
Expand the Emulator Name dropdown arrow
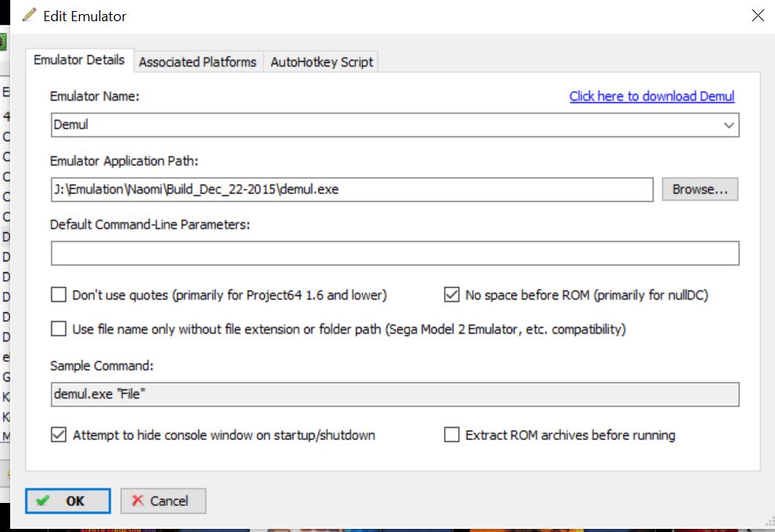pos(729,125)
